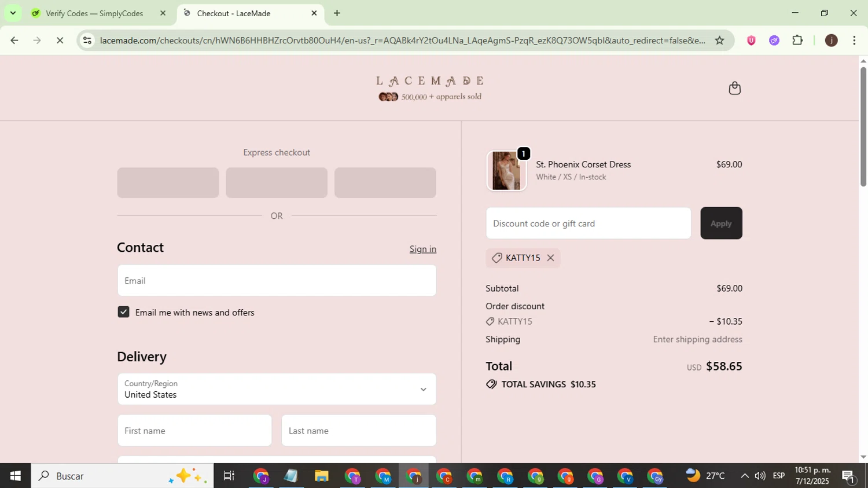The width and height of the screenshot is (868, 488).
Task: Toggle Email me with news and offers
Action: coord(123,312)
